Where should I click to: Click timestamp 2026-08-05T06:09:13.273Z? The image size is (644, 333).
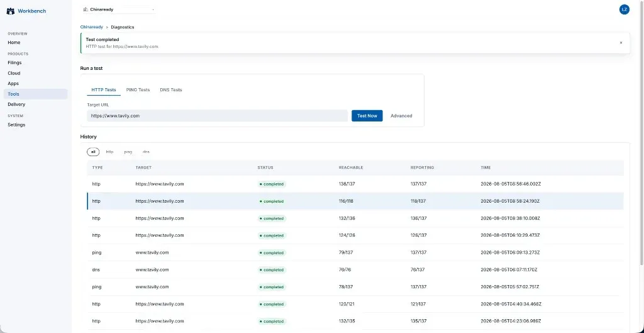coord(510,252)
